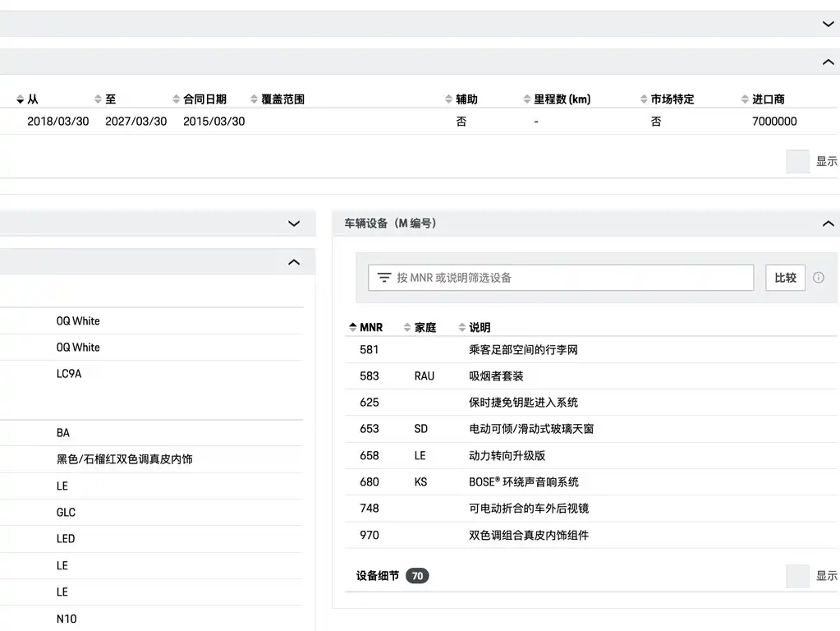
Task: Collapse the warranty section with the up chevron
Action: click(828, 62)
